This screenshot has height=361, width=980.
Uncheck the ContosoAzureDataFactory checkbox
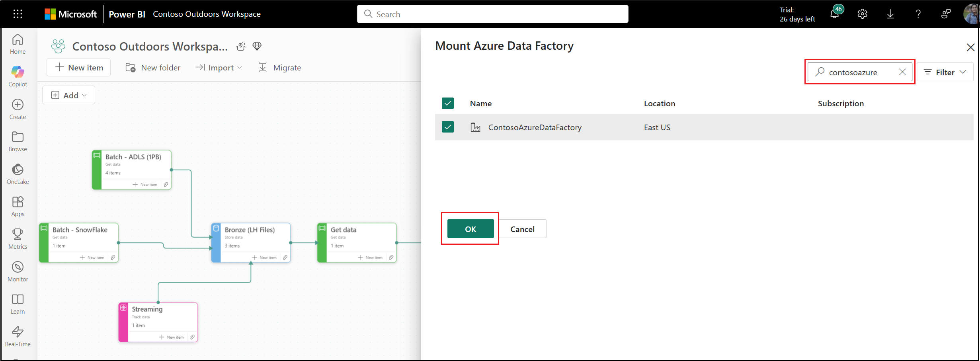(447, 127)
